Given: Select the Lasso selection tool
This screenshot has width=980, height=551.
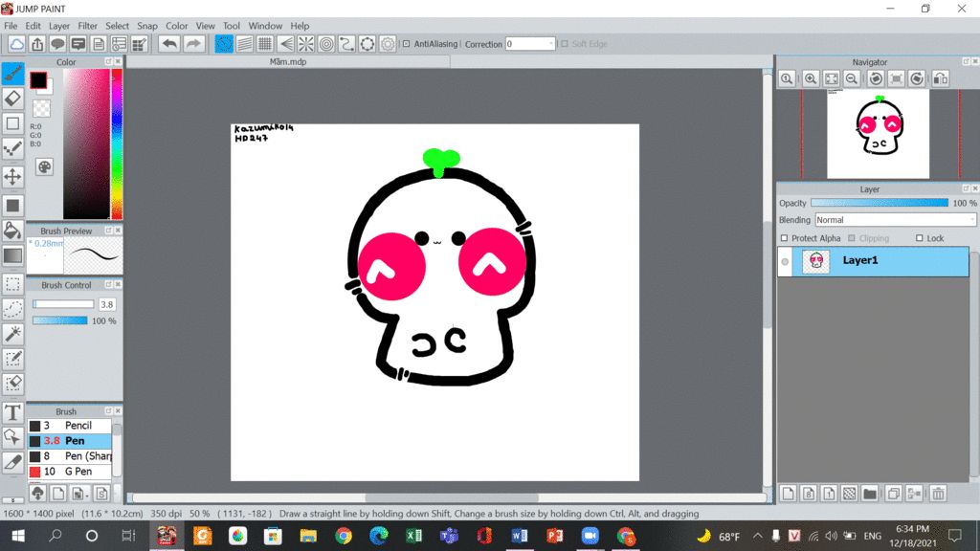Looking at the screenshot, I should tap(12, 309).
